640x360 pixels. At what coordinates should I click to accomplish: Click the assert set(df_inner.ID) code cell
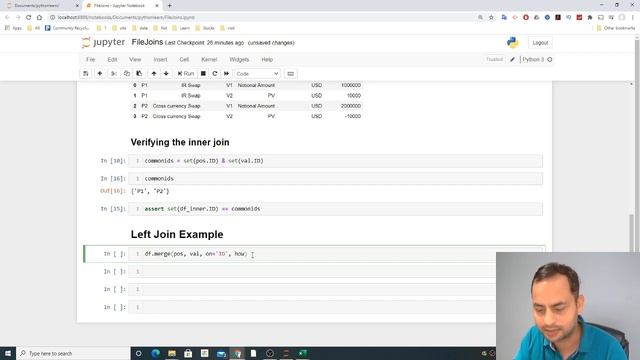[x=336, y=209]
